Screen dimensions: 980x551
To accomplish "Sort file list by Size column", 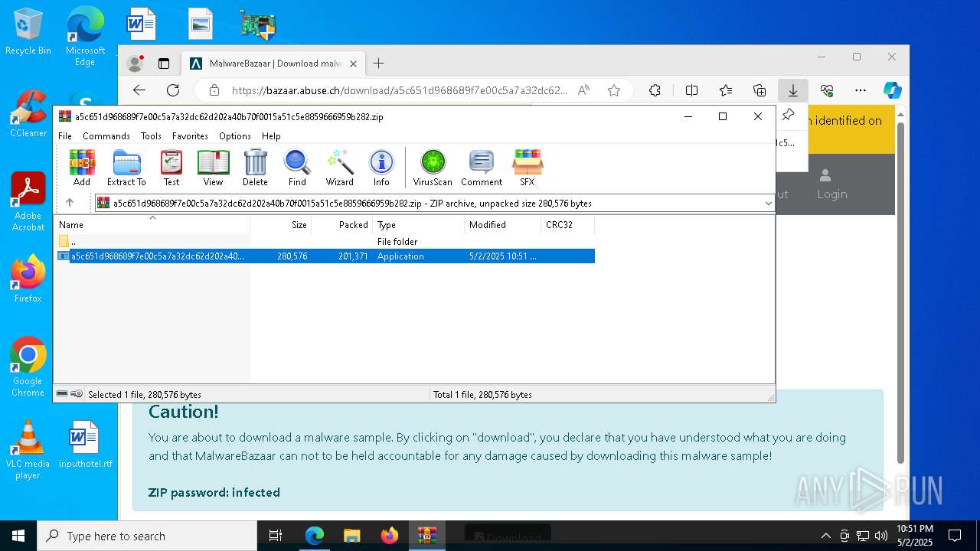I will point(280,225).
